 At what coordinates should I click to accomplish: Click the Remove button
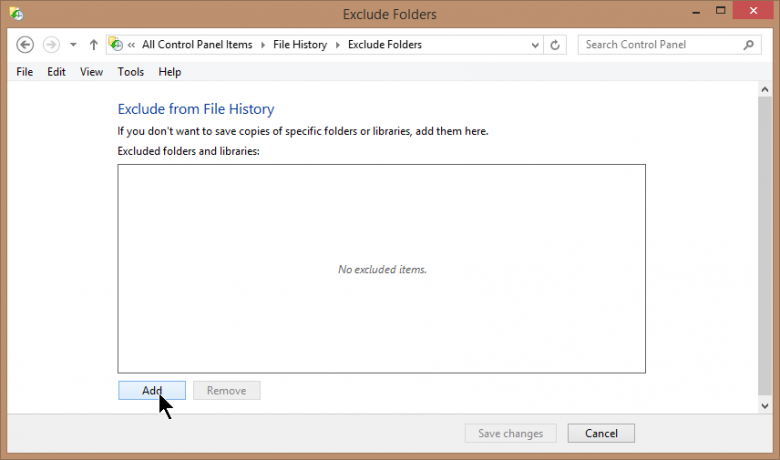click(x=226, y=390)
